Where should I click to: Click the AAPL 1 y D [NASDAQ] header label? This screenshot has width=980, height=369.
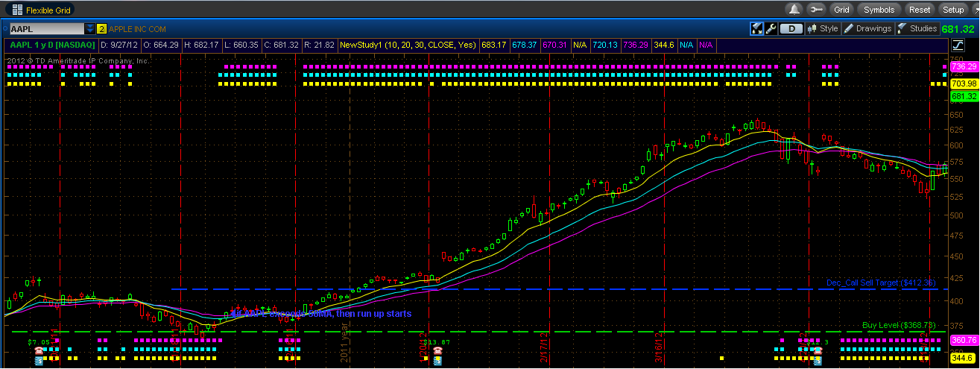[x=52, y=45]
